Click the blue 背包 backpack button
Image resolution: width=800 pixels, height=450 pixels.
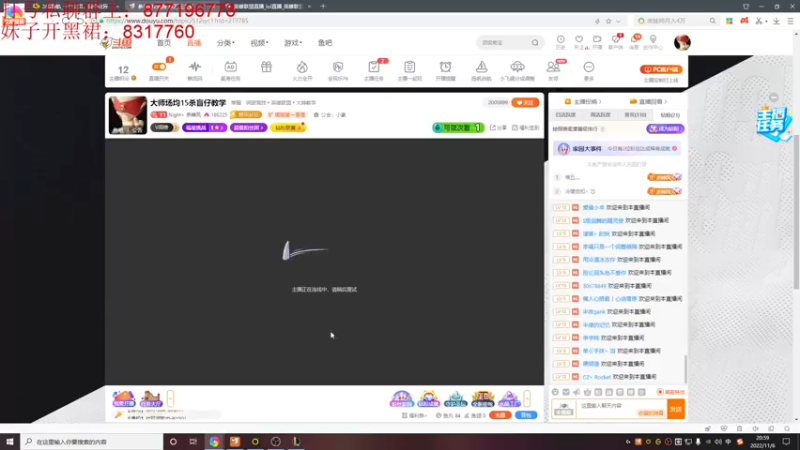[x=526, y=415]
